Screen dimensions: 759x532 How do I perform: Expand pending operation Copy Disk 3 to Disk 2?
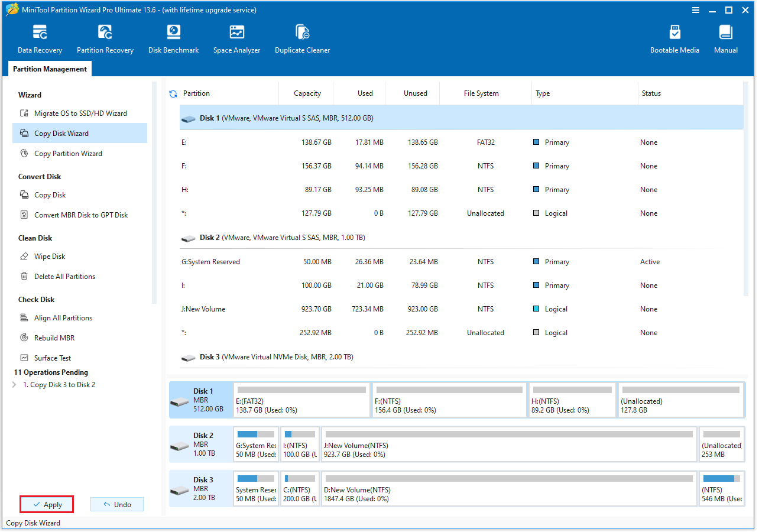[14, 385]
